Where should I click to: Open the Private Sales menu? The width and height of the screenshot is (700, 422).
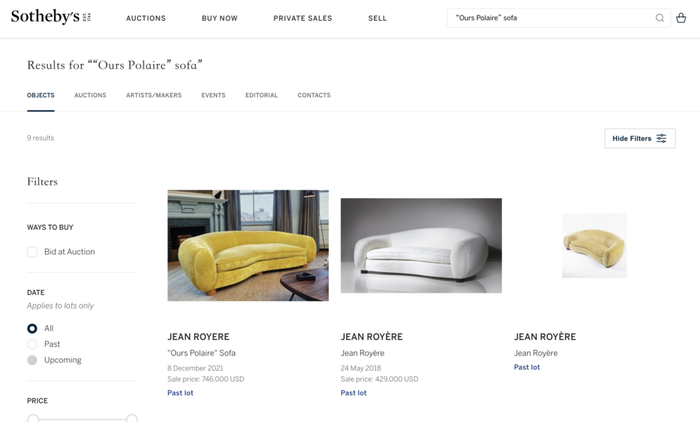pos(303,18)
